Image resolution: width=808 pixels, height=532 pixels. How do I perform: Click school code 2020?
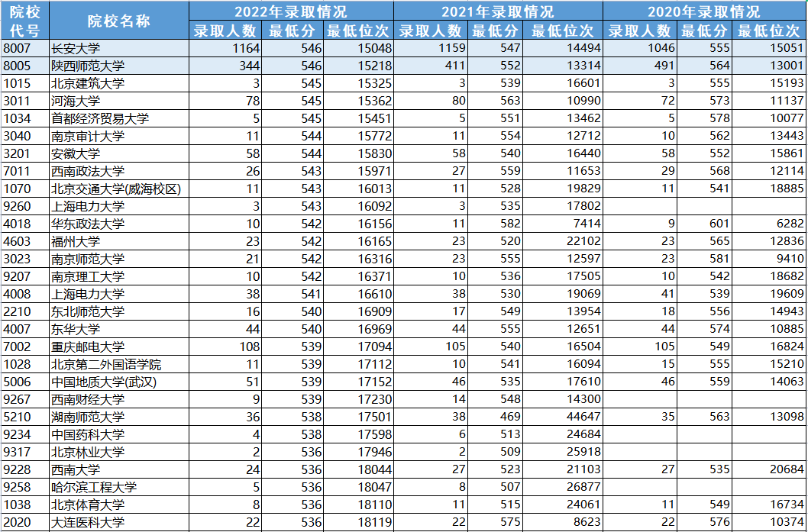(x=24, y=522)
